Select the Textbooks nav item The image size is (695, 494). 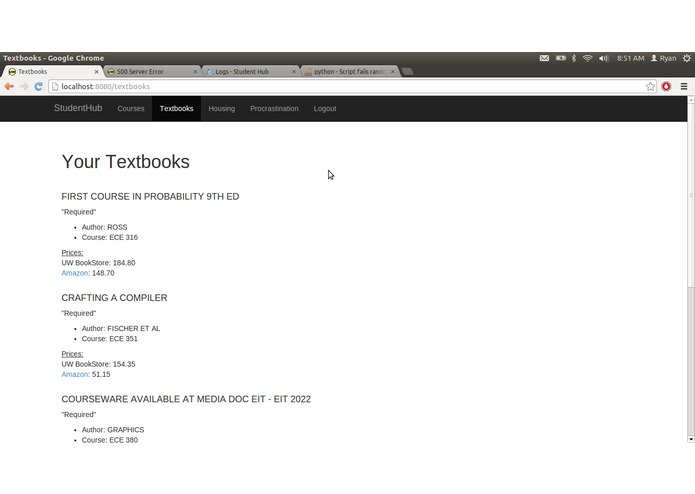pyautogui.click(x=176, y=109)
